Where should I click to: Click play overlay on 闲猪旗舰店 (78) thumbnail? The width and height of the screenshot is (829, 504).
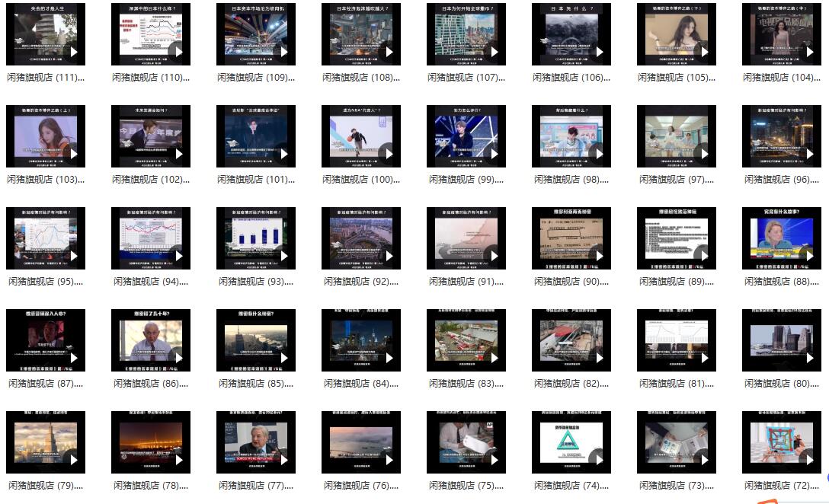[x=178, y=460]
